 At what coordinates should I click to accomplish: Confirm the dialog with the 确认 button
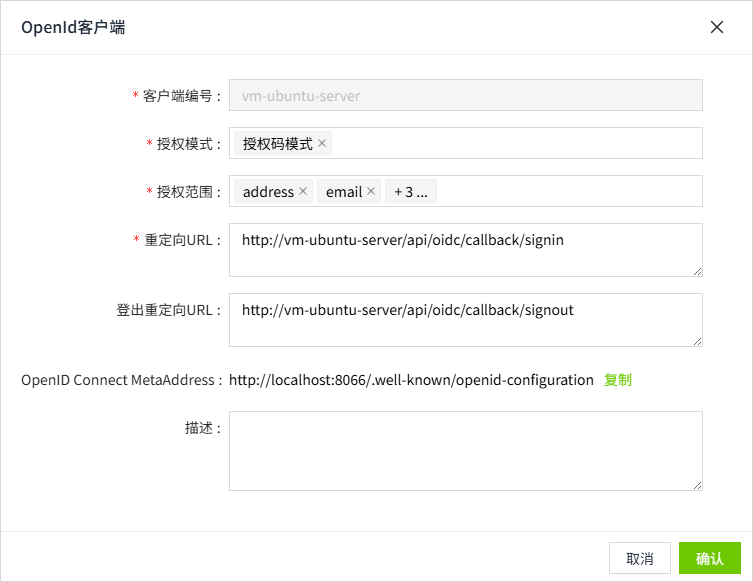tap(709, 558)
